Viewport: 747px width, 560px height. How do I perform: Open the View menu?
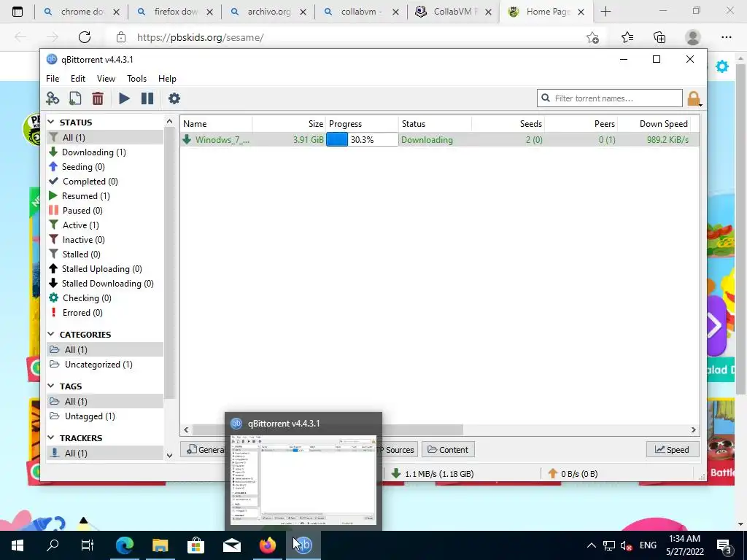[x=106, y=79]
